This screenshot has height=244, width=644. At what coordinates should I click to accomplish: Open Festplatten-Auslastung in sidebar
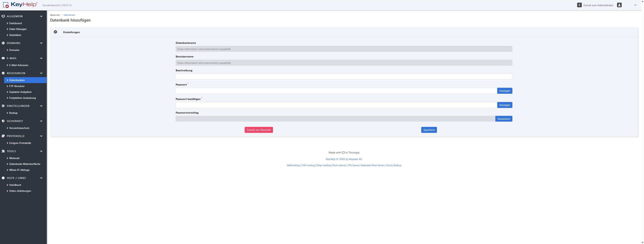click(x=22, y=98)
